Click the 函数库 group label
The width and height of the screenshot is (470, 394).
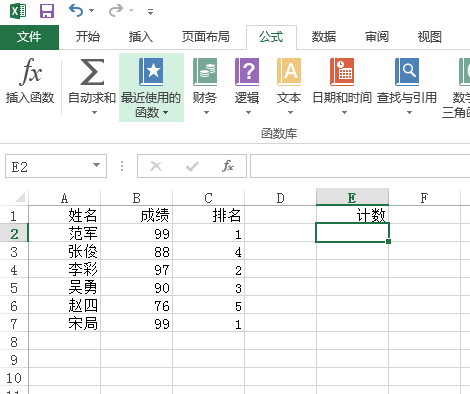coord(279,133)
